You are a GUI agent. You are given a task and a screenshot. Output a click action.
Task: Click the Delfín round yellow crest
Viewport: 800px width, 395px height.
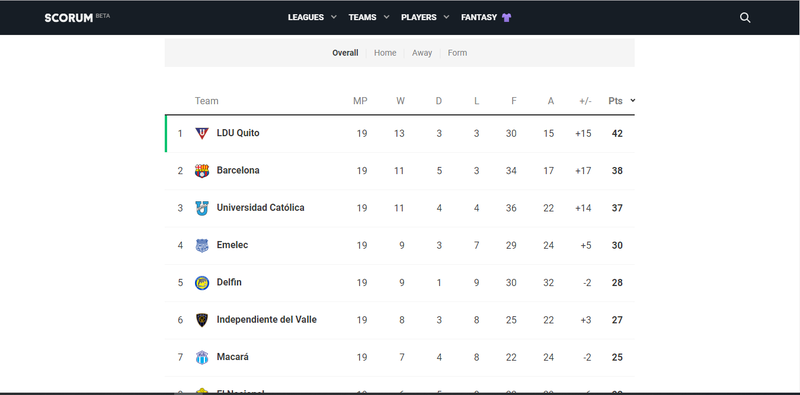point(202,283)
